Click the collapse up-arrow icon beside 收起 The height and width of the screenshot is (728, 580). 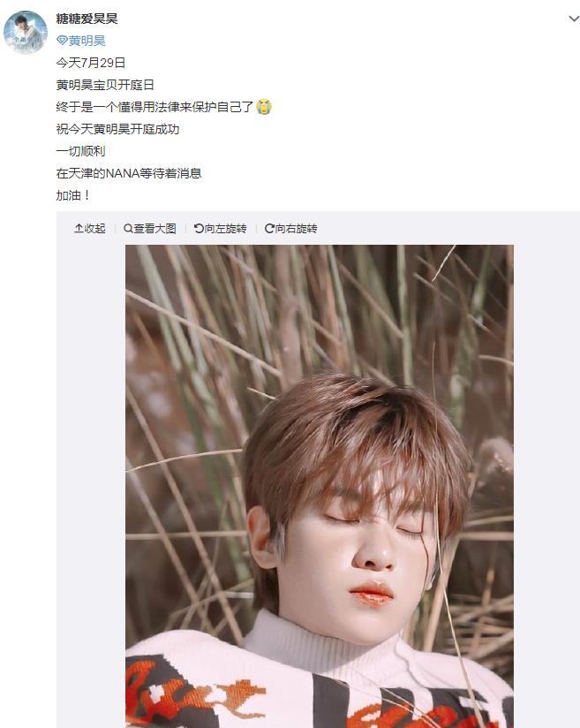[x=79, y=229]
